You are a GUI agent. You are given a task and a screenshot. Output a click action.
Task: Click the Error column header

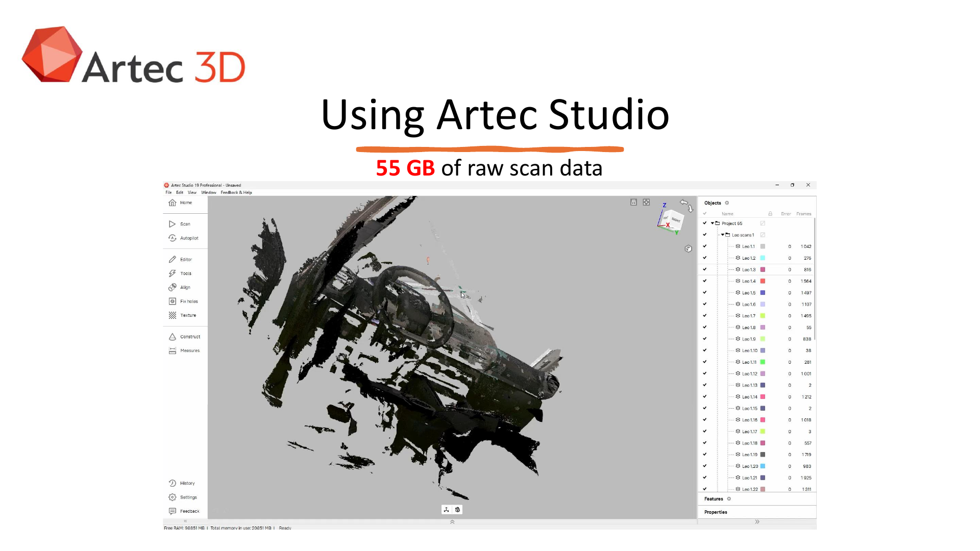coord(786,214)
